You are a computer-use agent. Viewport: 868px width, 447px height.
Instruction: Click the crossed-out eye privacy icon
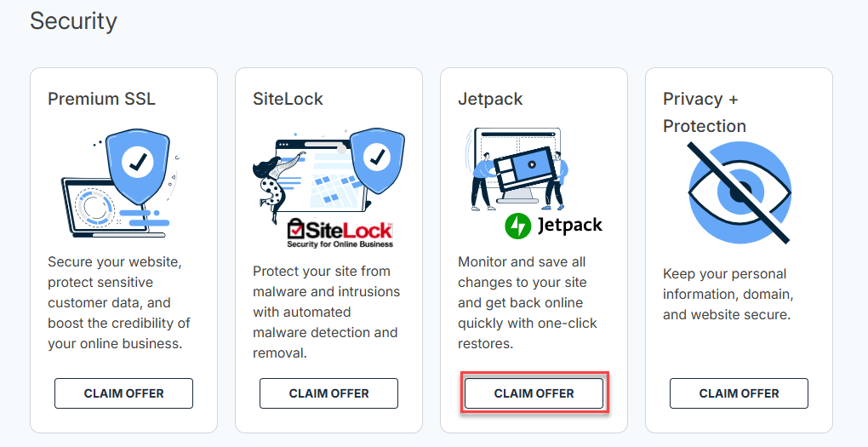(739, 193)
